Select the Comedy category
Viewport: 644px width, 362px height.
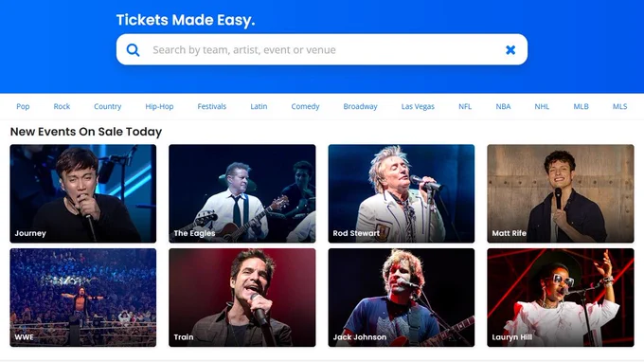(x=305, y=106)
